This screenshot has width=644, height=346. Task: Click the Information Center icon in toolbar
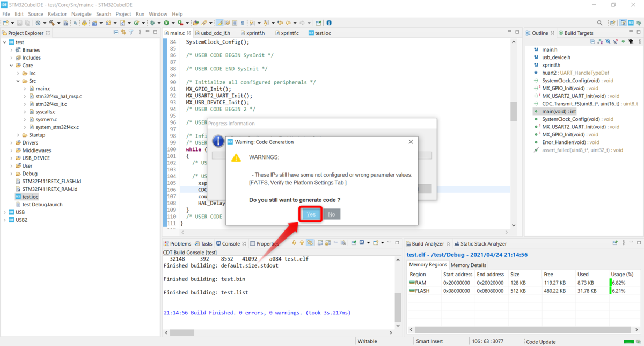coord(329,23)
